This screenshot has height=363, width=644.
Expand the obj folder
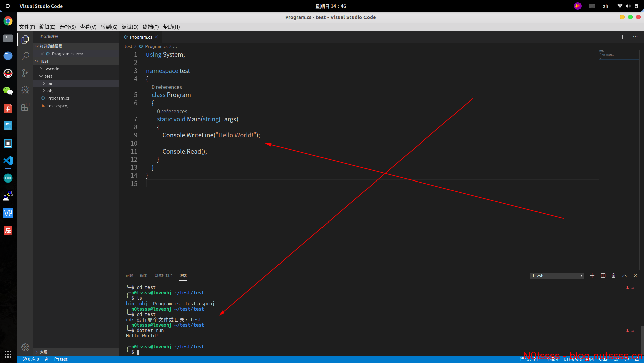click(77, 91)
